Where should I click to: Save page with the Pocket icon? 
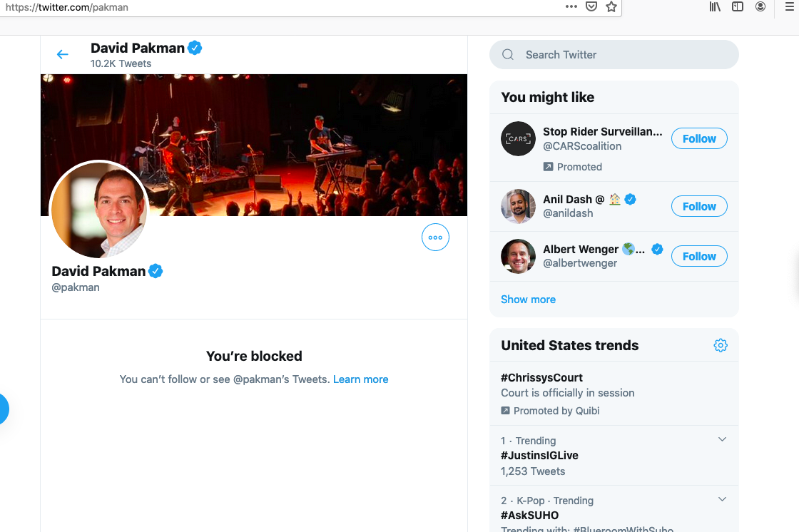point(591,6)
